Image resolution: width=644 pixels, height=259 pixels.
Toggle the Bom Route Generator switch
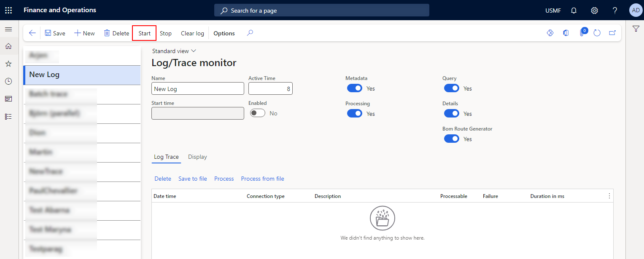point(452,139)
